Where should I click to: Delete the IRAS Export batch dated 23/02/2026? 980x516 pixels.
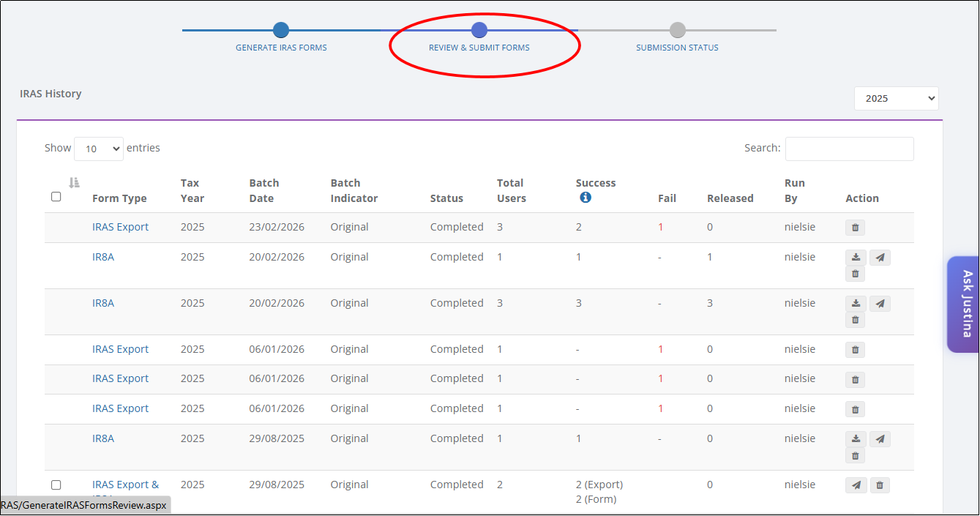pos(855,228)
